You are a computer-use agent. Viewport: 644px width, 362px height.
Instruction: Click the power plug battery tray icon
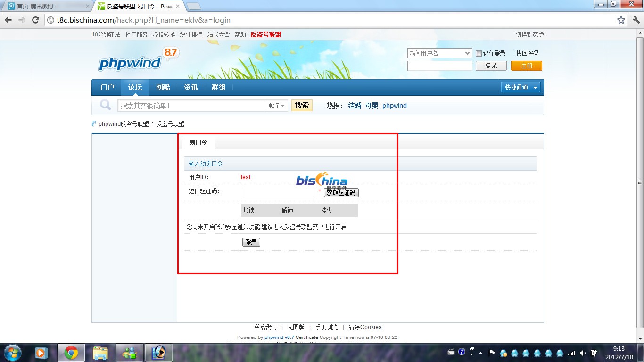click(x=594, y=353)
